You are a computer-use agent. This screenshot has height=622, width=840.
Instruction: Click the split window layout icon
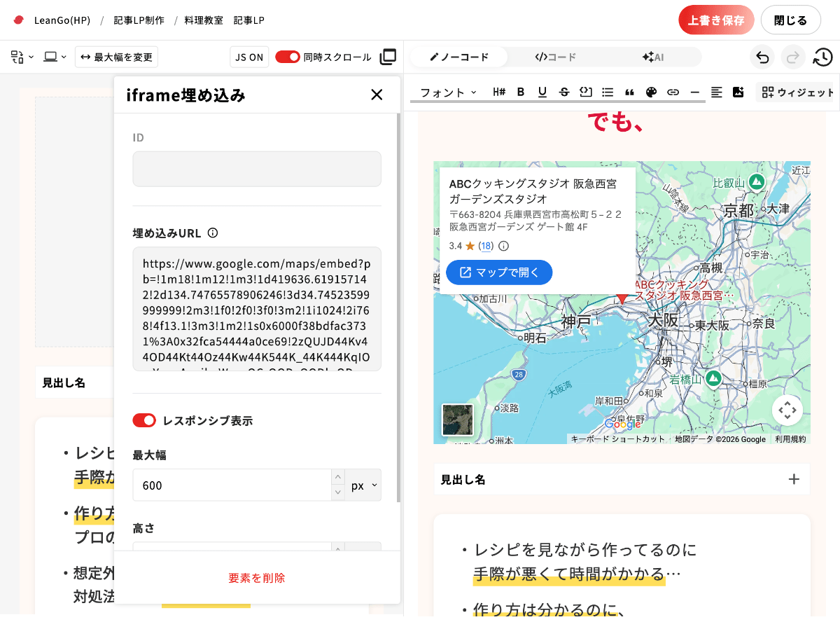click(x=388, y=57)
